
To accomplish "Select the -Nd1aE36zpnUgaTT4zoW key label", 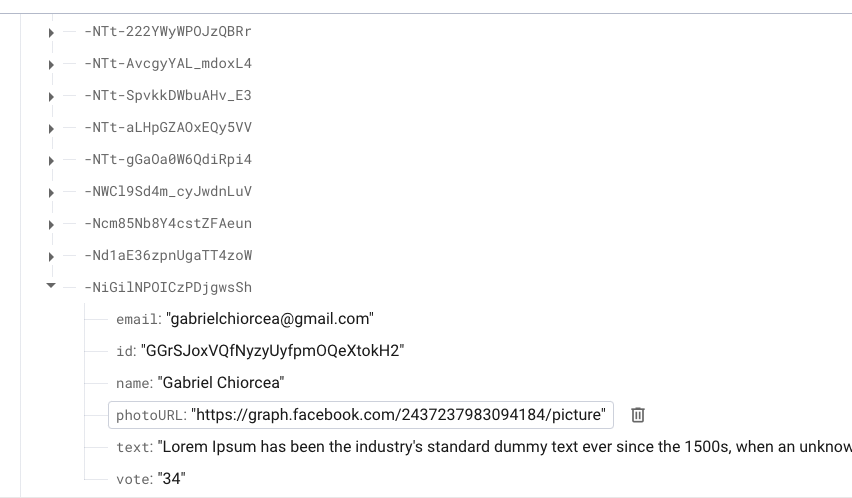I will pyautogui.click(x=168, y=255).
